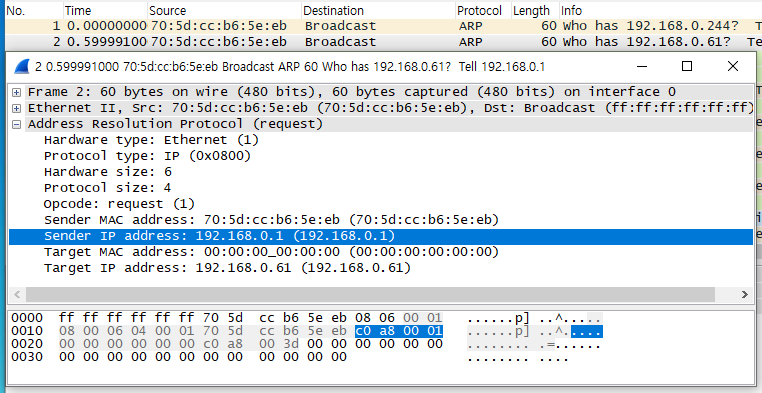Click the highlighted ASCII dots in row 0010
The height and width of the screenshot is (393, 762).
click(587, 332)
